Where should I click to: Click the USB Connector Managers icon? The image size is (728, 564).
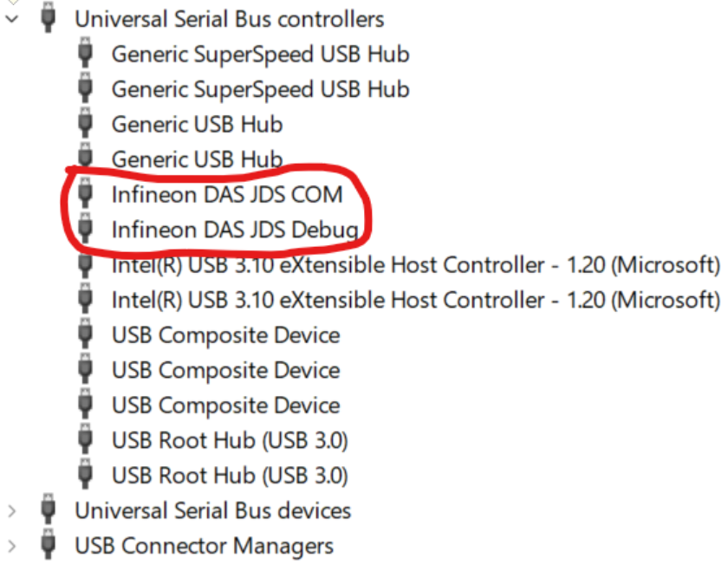(x=49, y=546)
